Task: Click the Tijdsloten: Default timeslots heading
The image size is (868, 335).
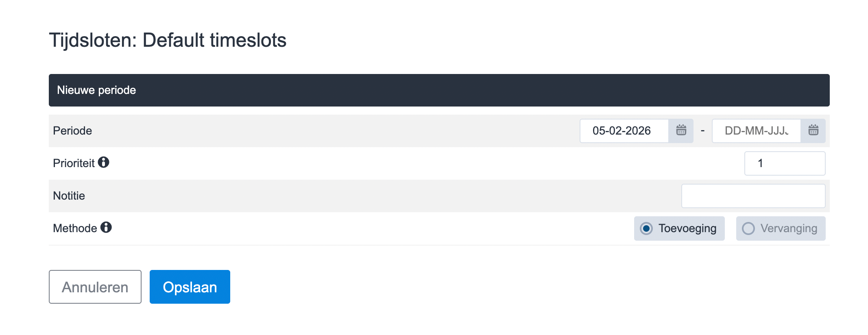Action: [168, 40]
